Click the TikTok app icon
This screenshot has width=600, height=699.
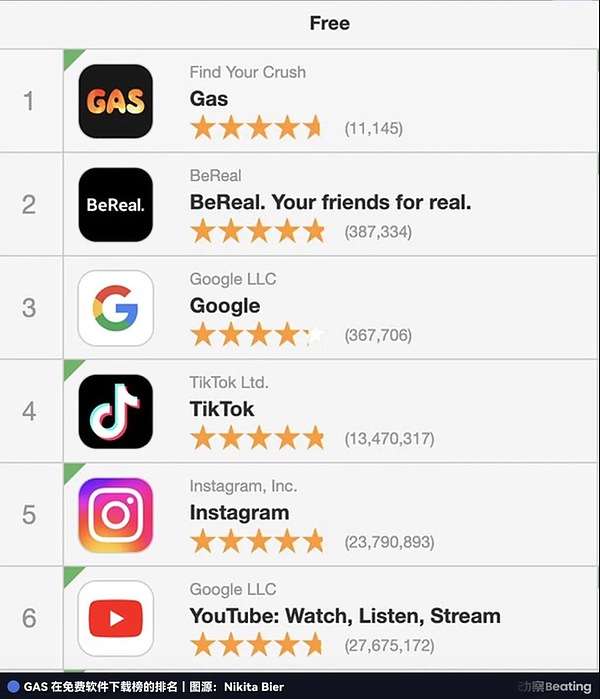[x=115, y=411]
